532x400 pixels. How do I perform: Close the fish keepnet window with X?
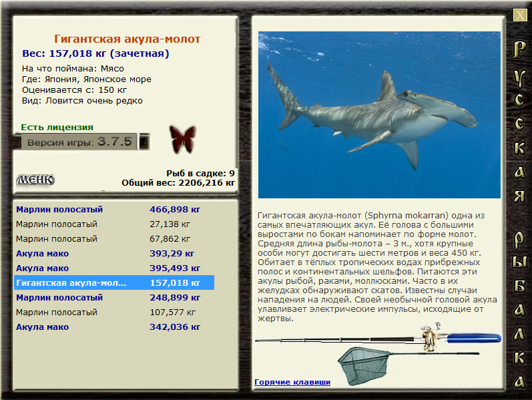520,15
